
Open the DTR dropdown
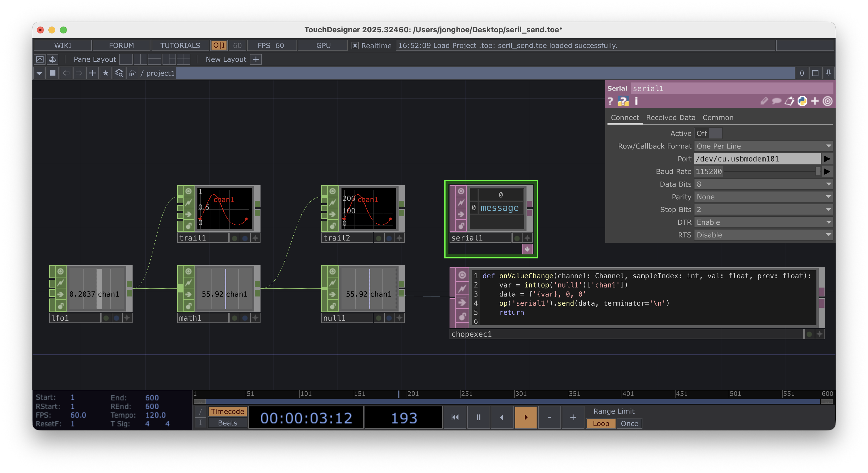(x=763, y=222)
